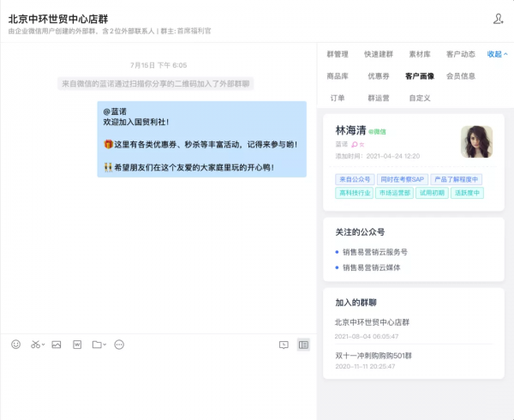Expand the screenshot options arrow

coord(44,345)
